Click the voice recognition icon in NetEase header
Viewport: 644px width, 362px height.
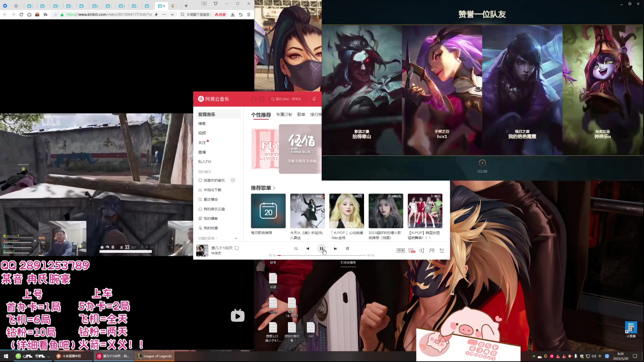coord(314,99)
